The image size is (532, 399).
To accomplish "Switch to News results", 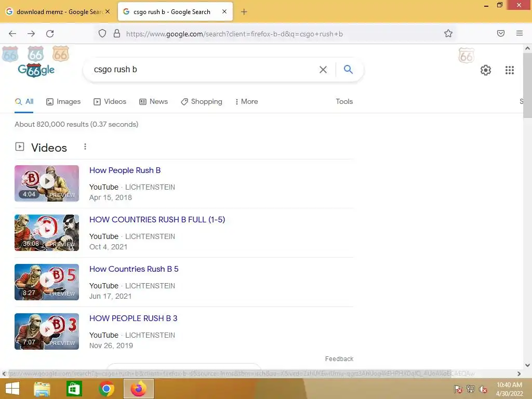I will [x=153, y=101].
